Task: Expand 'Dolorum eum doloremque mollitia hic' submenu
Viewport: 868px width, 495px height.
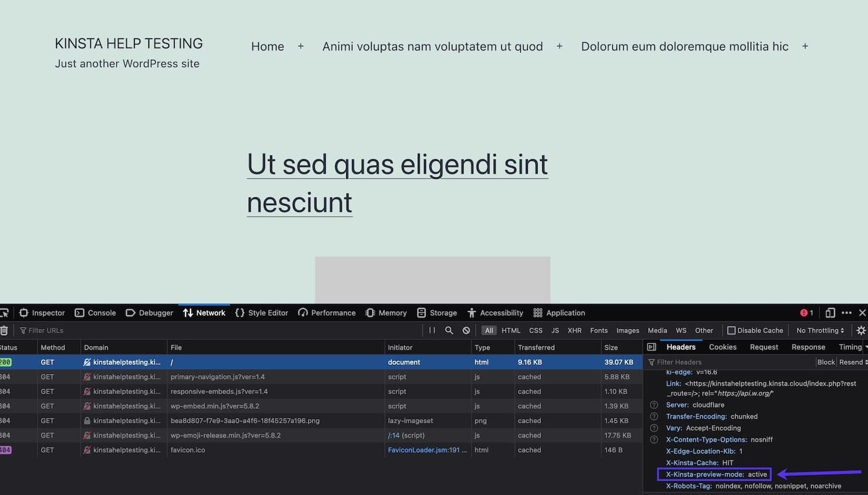Action: [x=805, y=46]
